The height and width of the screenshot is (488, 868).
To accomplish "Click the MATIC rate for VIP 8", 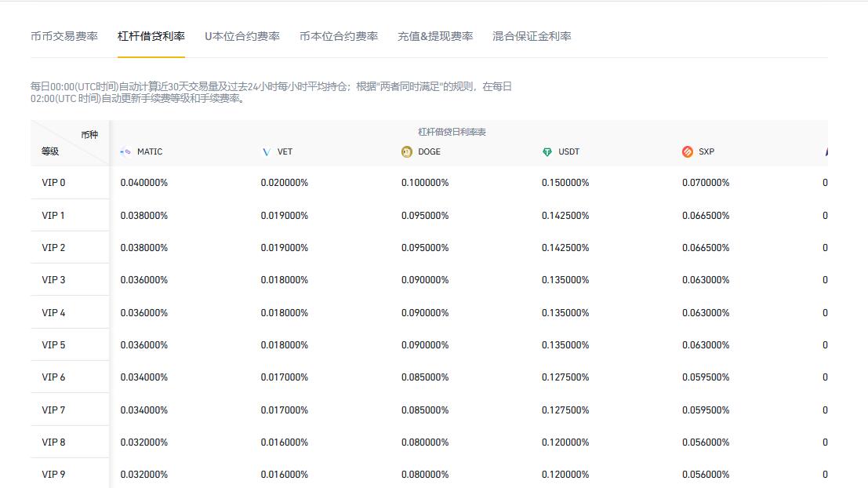I will 143,442.
